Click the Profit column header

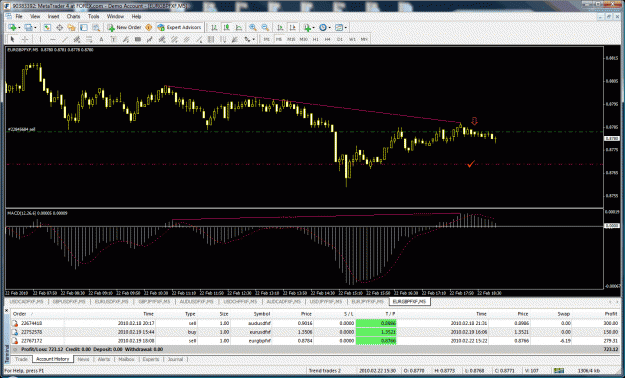pos(611,314)
